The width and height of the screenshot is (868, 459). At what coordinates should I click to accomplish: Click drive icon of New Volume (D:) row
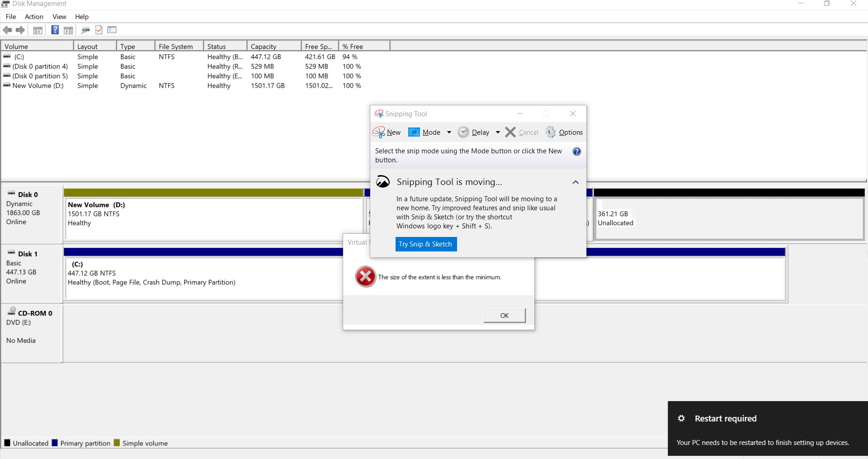(x=7, y=85)
